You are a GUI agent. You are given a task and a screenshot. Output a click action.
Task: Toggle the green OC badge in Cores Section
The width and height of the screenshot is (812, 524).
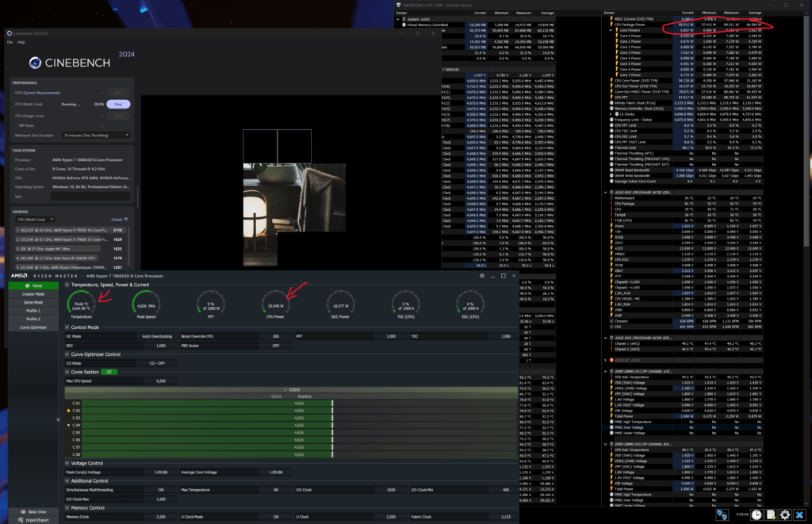pos(109,372)
